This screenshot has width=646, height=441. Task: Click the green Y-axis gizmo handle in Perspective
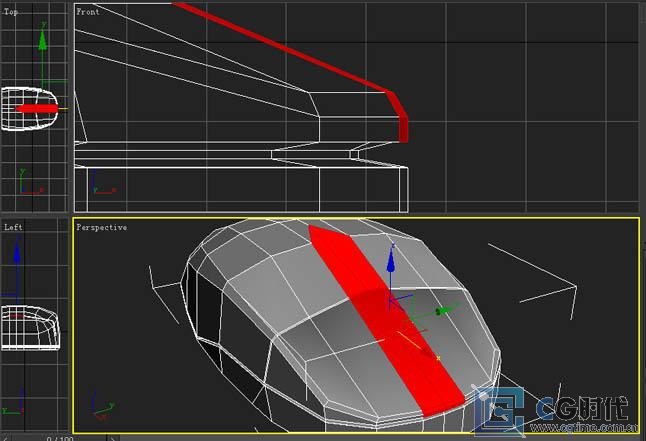[x=443, y=311]
